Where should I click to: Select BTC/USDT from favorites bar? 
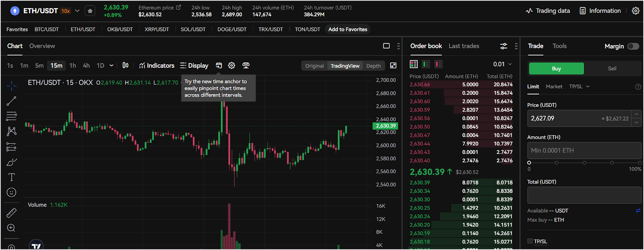pyautogui.click(x=47, y=29)
